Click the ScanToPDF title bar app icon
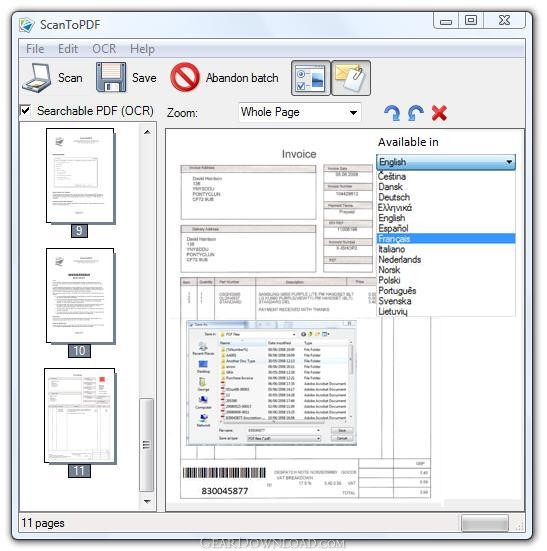 tap(27, 25)
